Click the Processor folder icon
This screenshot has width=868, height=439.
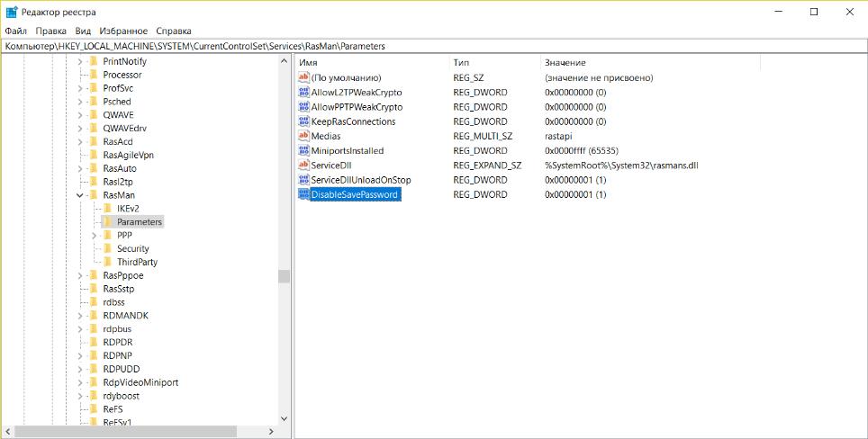tap(93, 75)
